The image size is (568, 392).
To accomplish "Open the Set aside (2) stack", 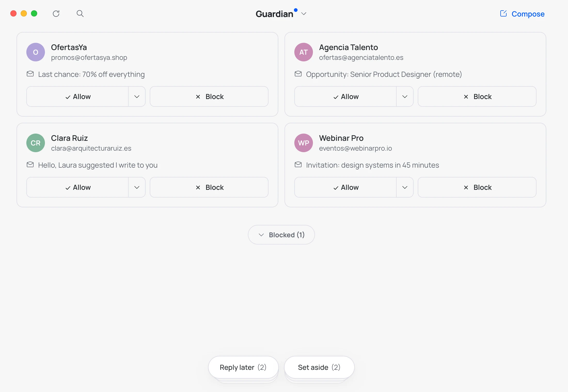I will tap(319, 367).
